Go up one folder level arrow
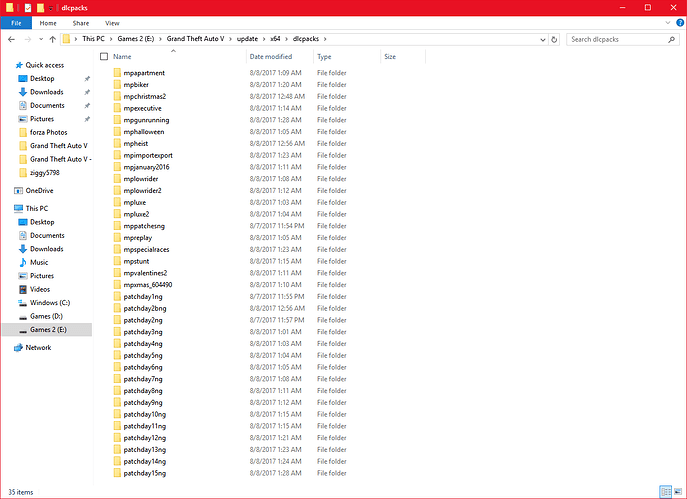 point(53,39)
